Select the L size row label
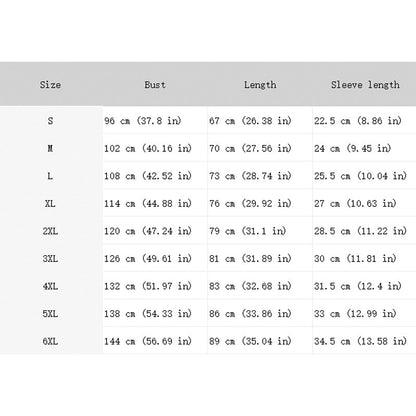Image resolution: width=416 pixels, height=416 pixels. (50, 176)
